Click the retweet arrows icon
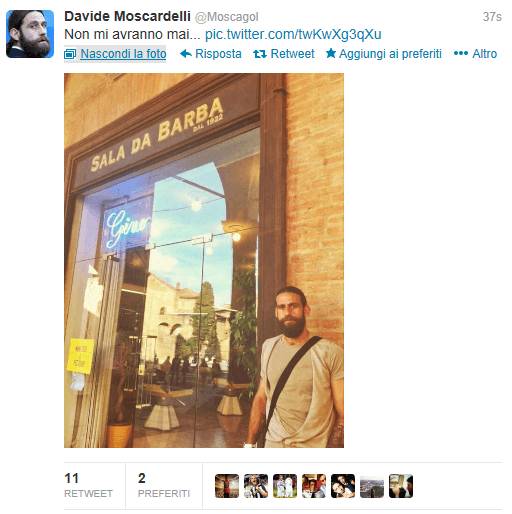This screenshot has width=512, height=514. [260, 54]
